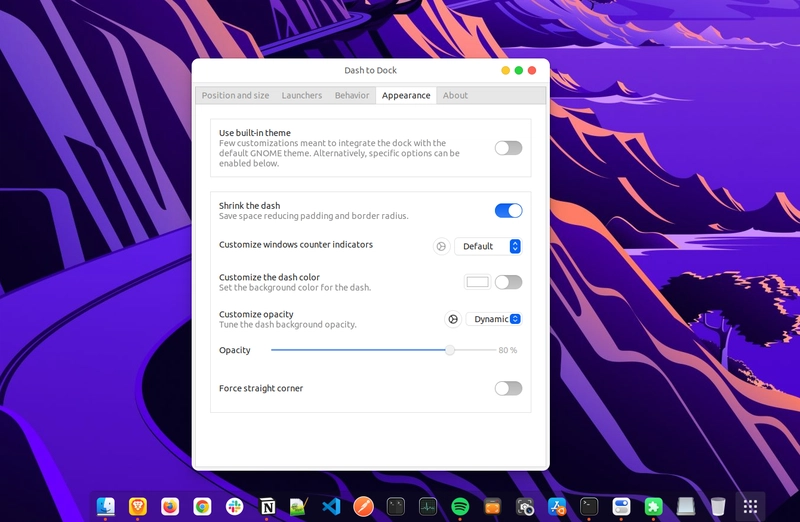Open the tweaks toggle-switch app in dock
Image resolution: width=800 pixels, height=522 pixels.
pos(621,506)
